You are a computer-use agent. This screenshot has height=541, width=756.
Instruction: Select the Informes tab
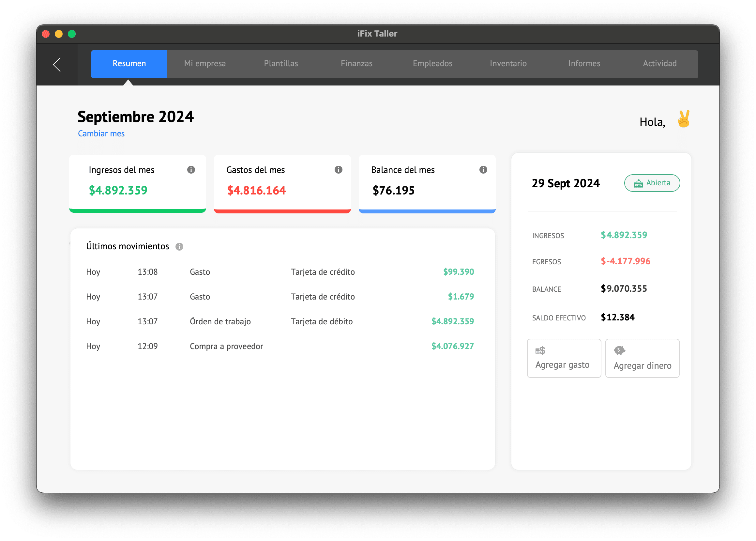coord(584,64)
